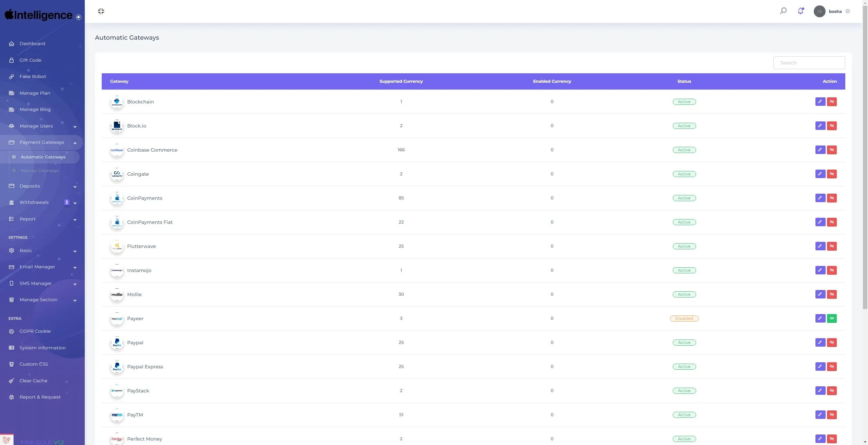Edit the PayStack gateway
The width and height of the screenshot is (868, 445).
[820, 391]
